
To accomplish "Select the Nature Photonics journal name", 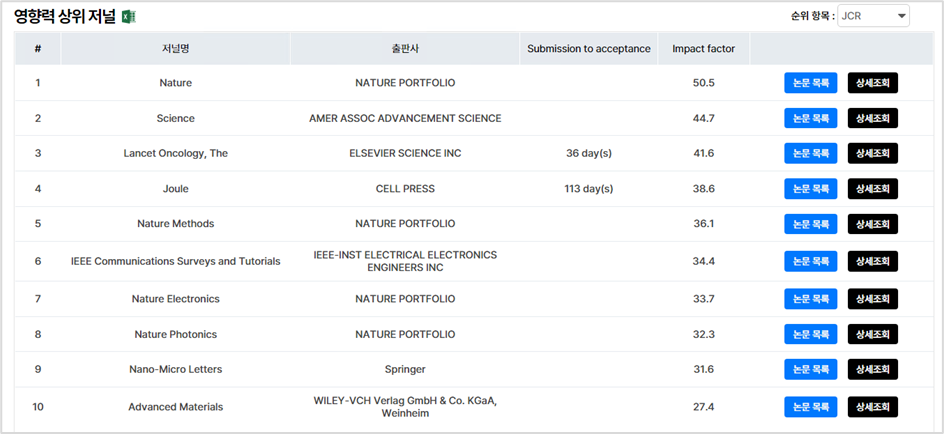I will (x=175, y=334).
